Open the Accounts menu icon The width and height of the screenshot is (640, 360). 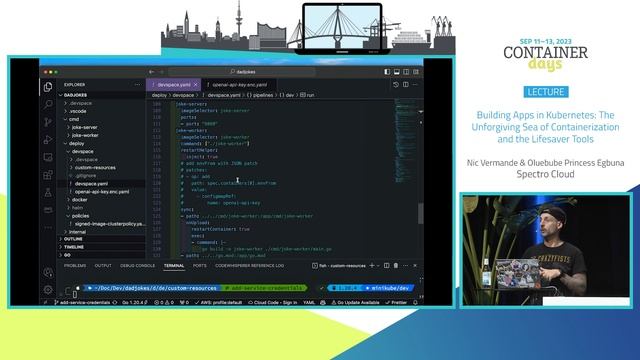tap(48, 272)
